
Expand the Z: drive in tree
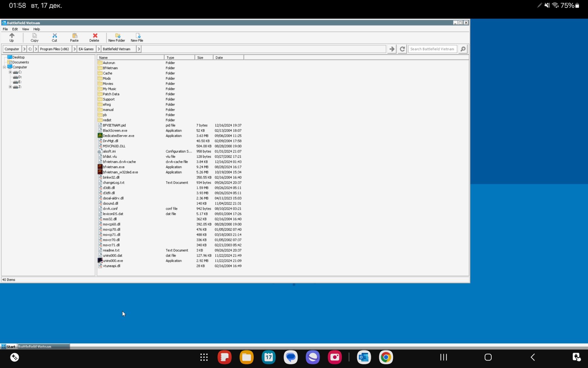click(10, 87)
